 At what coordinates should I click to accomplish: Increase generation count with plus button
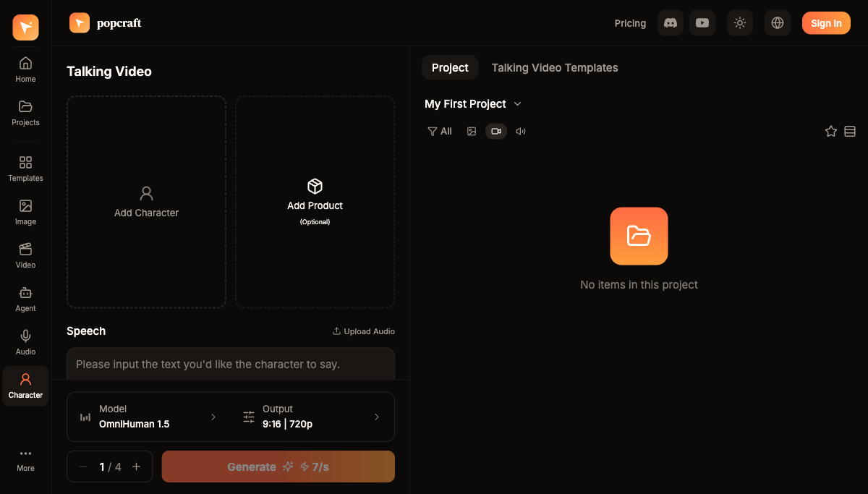[136, 467]
